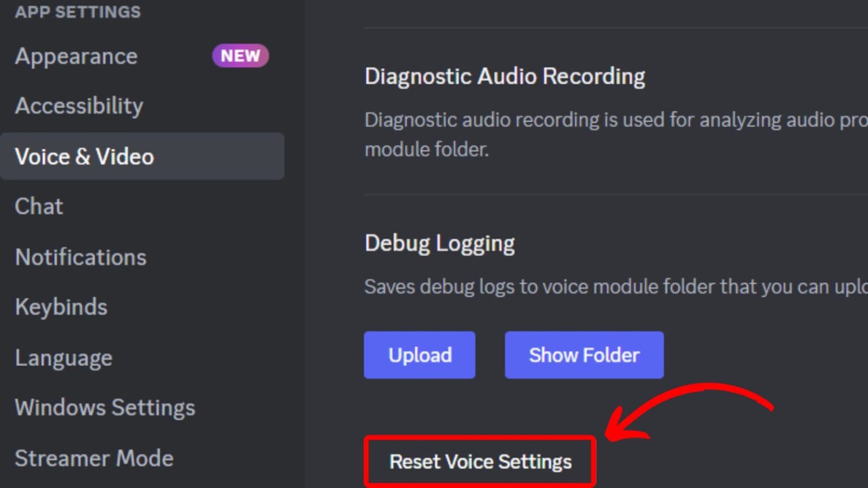The image size is (868, 488).
Task: Open Windows Settings in the sidebar
Action: click(105, 407)
